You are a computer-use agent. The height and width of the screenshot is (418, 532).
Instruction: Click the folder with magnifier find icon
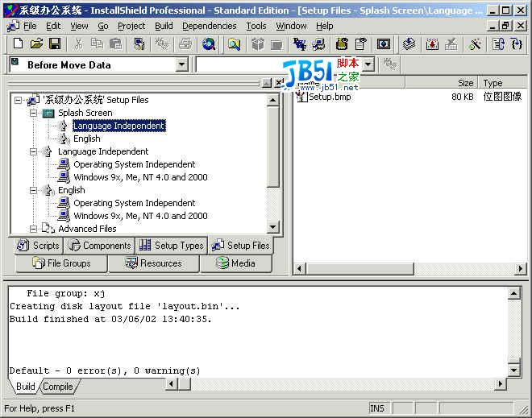pos(234,44)
